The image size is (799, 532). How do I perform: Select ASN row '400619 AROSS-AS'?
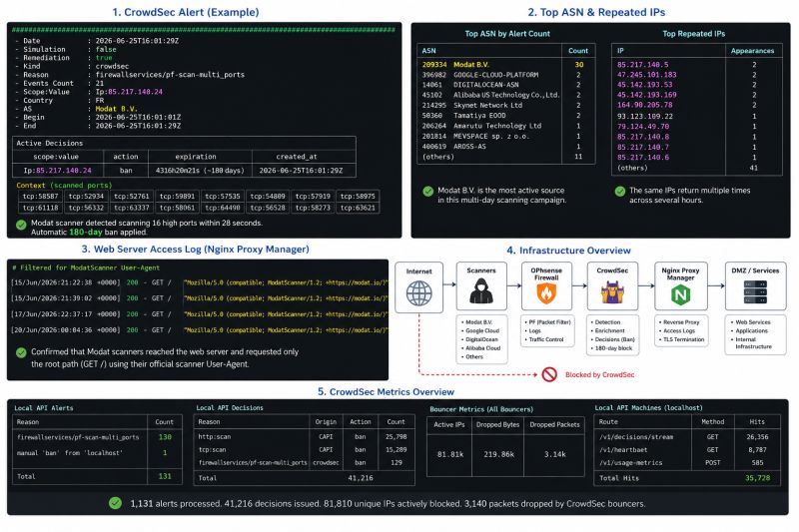[506, 146]
